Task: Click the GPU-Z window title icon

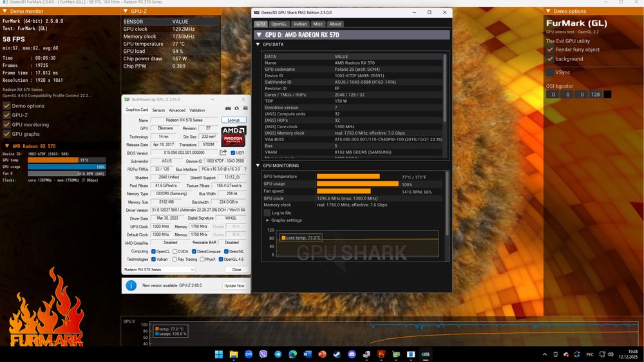Action: (127, 99)
